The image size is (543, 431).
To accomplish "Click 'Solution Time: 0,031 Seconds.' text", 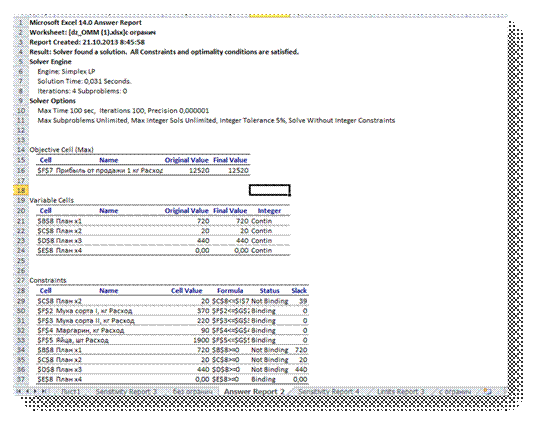I will tap(84, 81).
